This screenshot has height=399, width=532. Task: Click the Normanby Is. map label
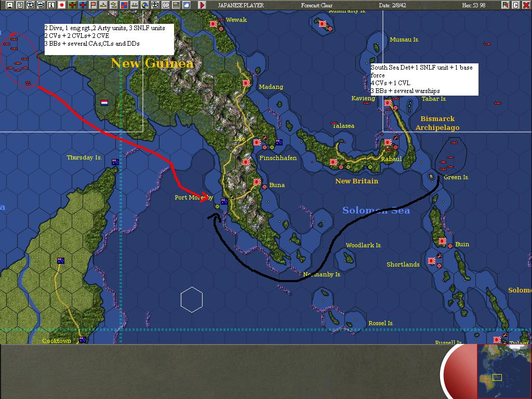click(322, 274)
